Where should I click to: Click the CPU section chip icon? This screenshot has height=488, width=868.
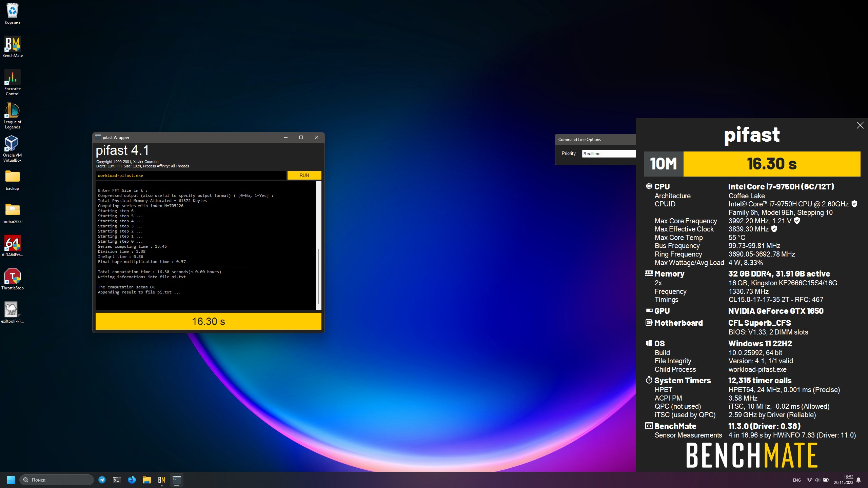click(649, 186)
